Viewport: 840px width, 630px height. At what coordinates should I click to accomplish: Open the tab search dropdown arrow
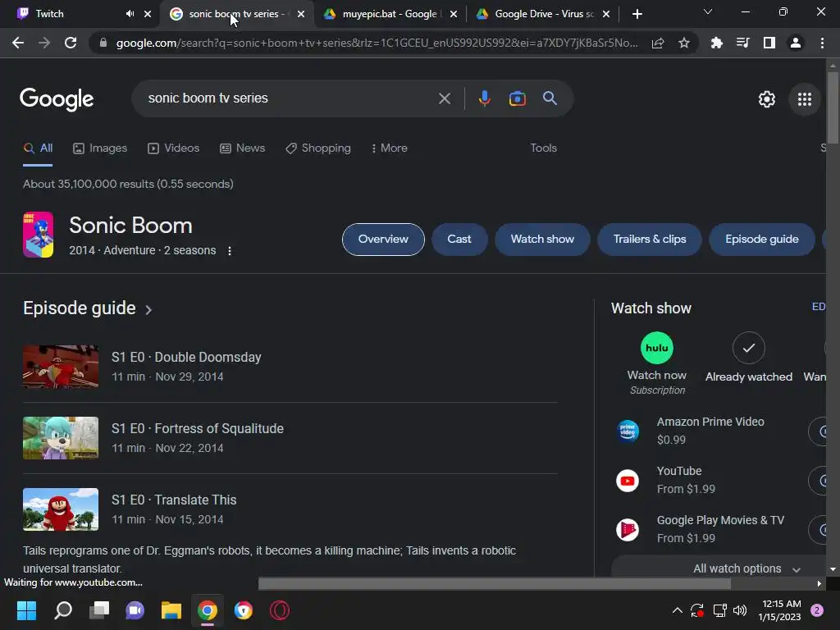708,11
